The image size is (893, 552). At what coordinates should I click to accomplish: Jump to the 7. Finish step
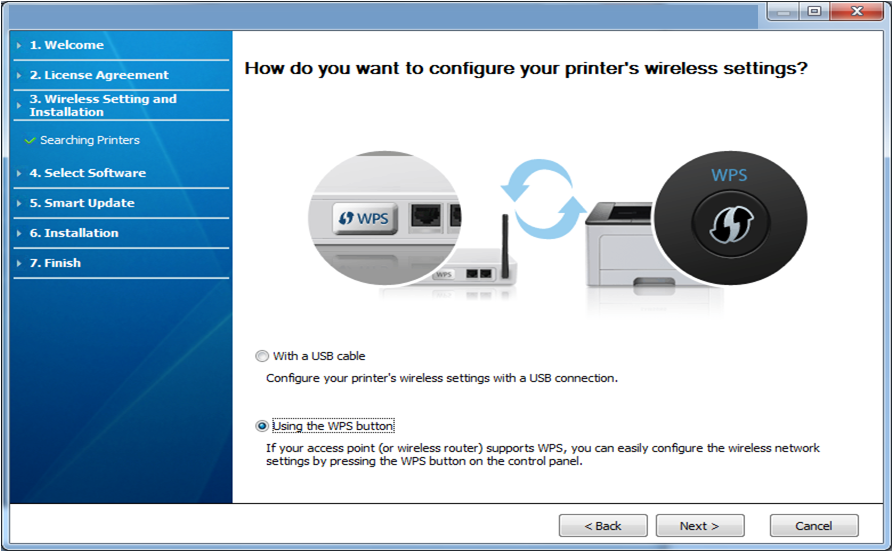point(55,263)
